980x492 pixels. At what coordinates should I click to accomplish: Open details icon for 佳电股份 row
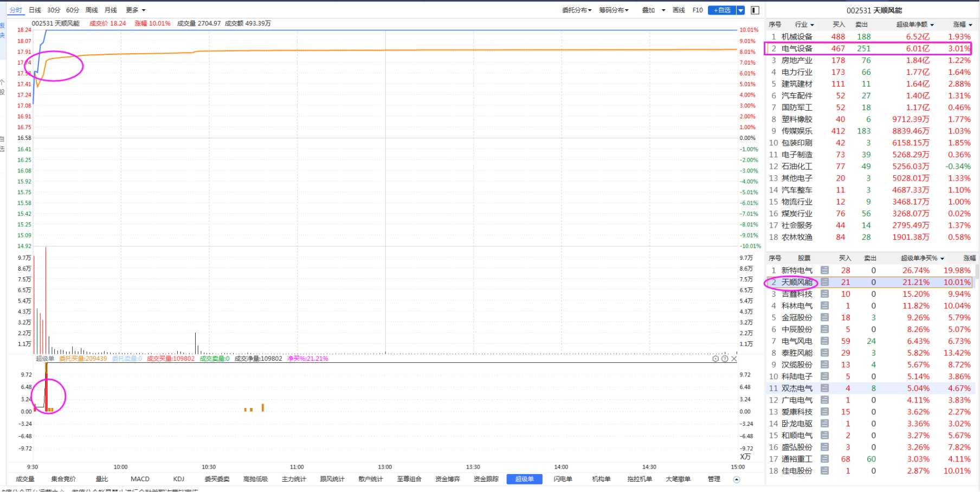[x=824, y=471]
